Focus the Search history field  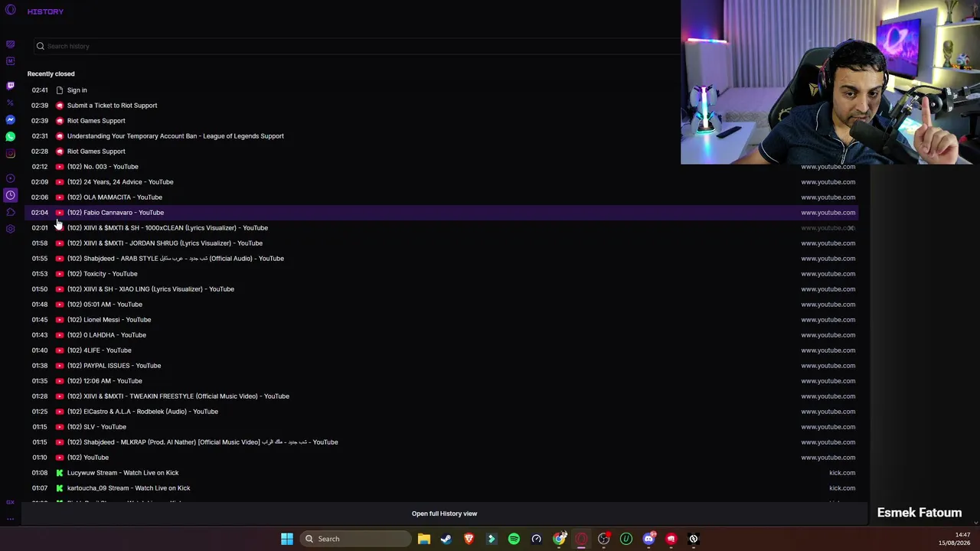(x=356, y=46)
